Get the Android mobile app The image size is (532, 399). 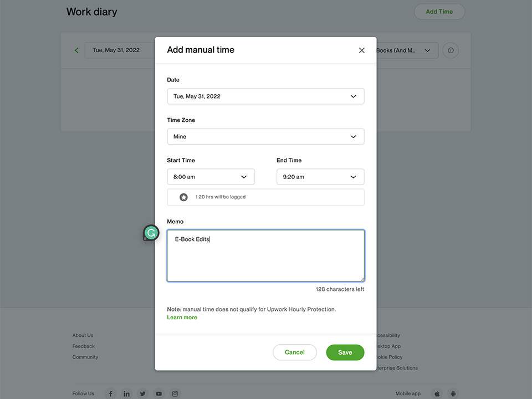[x=453, y=393]
